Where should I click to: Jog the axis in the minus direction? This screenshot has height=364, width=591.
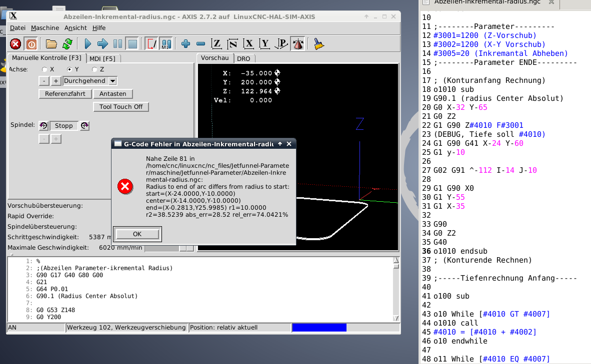point(44,81)
